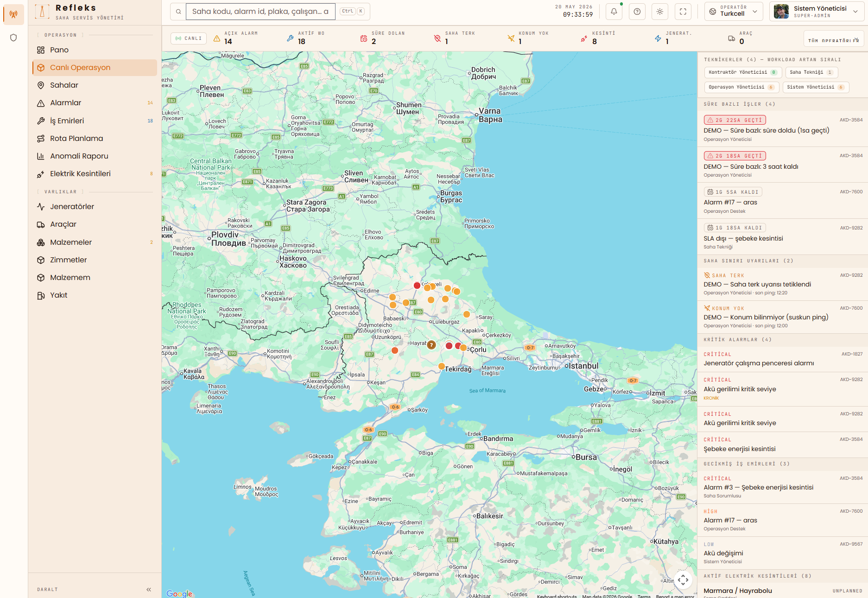Open Keyboard shortcuts map link
This screenshot has height=598, width=868.
tap(557, 596)
